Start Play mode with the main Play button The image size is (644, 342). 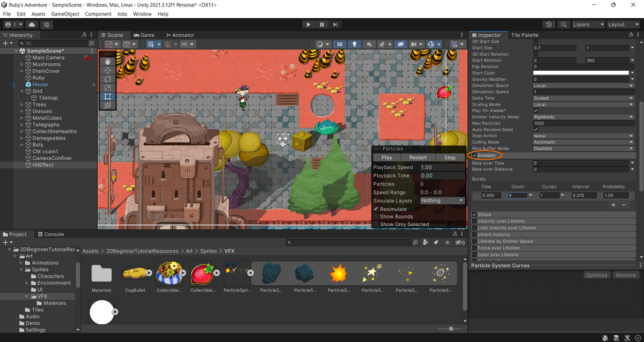click(x=308, y=25)
